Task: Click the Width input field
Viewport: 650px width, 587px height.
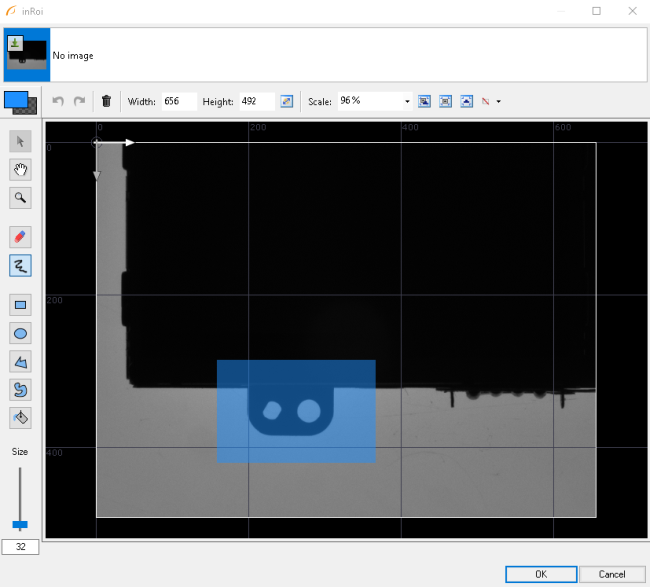Action: click(x=178, y=101)
